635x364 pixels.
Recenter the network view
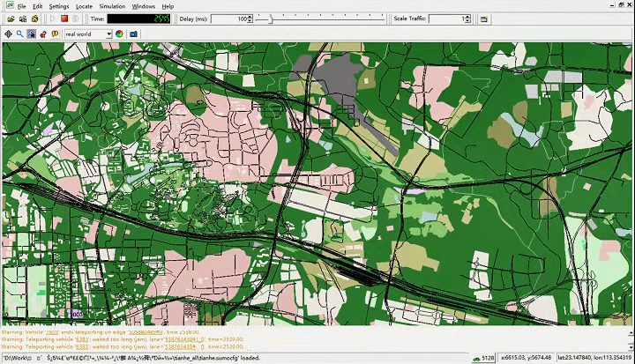point(8,34)
